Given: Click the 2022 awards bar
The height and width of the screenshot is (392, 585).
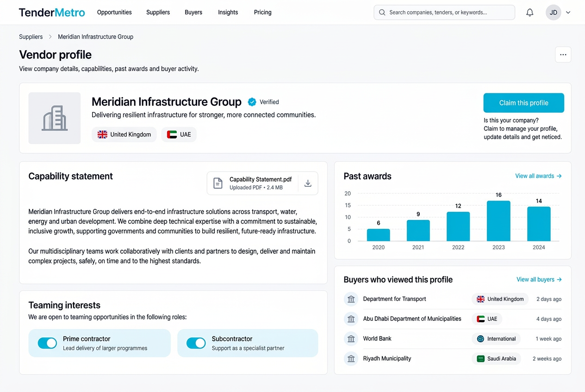Looking at the screenshot, I should 458,227.
